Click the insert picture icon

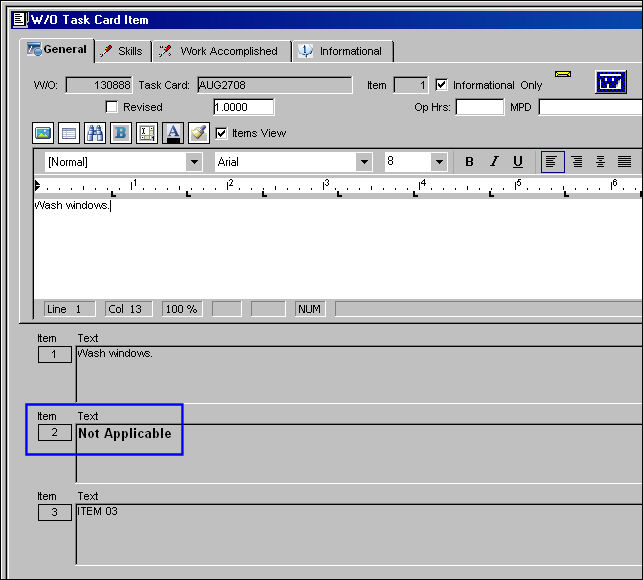click(43, 133)
